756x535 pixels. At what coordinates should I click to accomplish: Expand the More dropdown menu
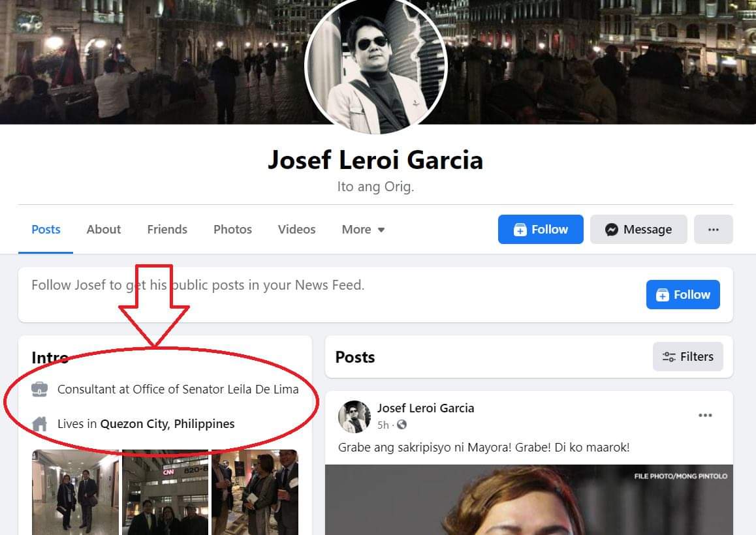[363, 230]
